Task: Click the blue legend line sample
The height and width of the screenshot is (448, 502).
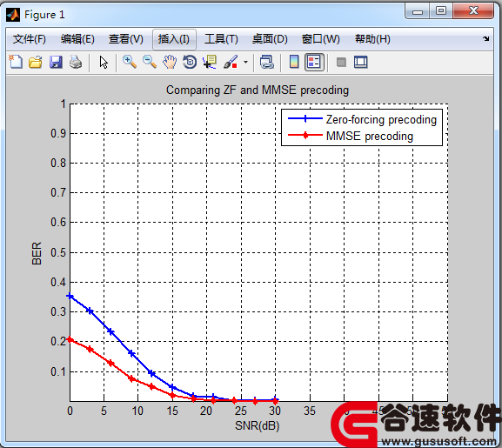Action: [x=305, y=118]
